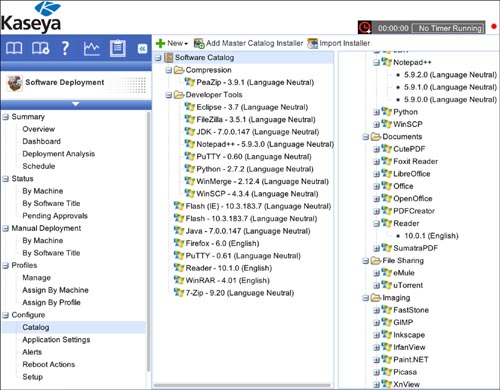Expand the module list down-arrow bar

(76, 105)
